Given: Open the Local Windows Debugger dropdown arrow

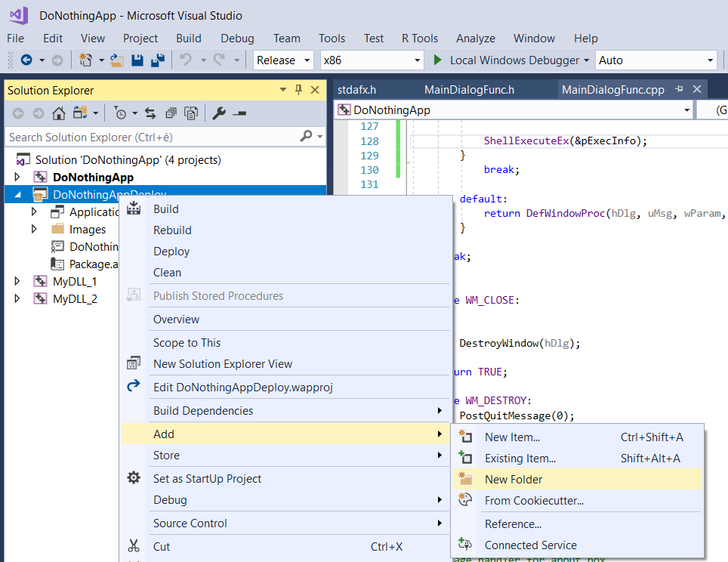Looking at the screenshot, I should [586, 60].
